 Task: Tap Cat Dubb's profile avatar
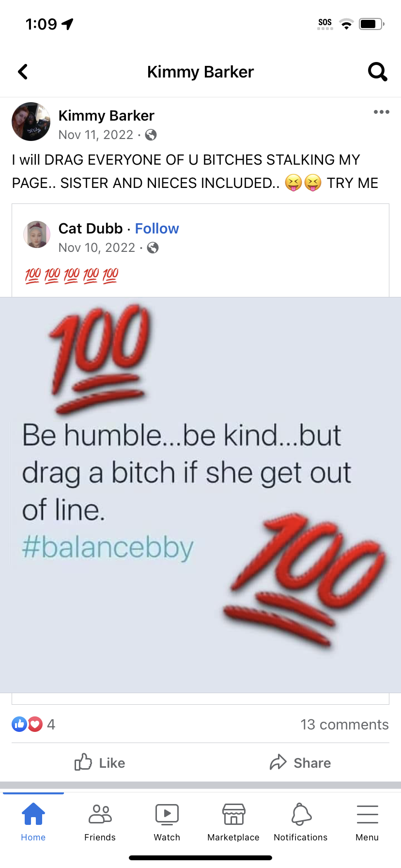[x=37, y=234]
